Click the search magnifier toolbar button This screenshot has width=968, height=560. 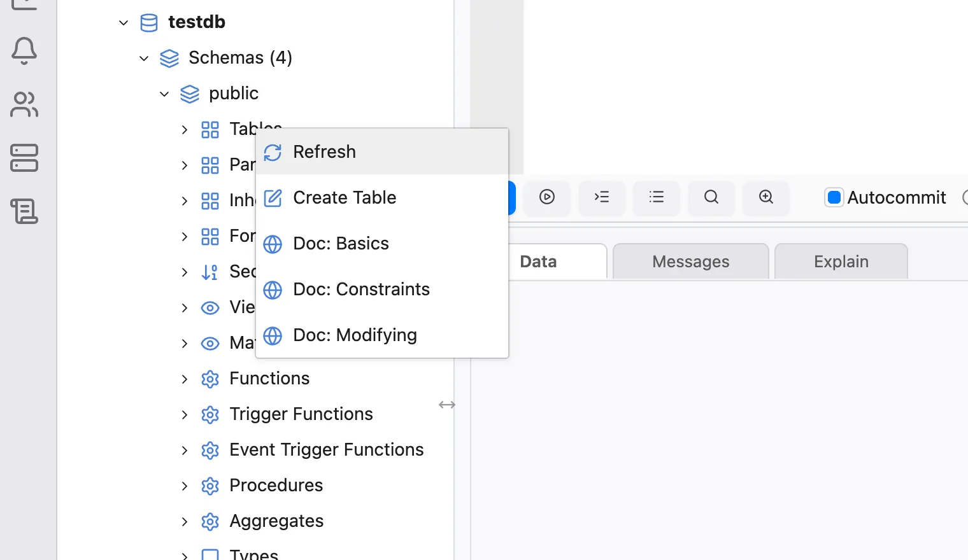[711, 197]
